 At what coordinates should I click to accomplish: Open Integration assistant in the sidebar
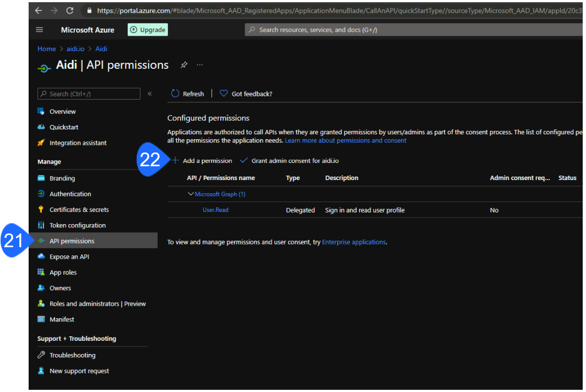(78, 143)
